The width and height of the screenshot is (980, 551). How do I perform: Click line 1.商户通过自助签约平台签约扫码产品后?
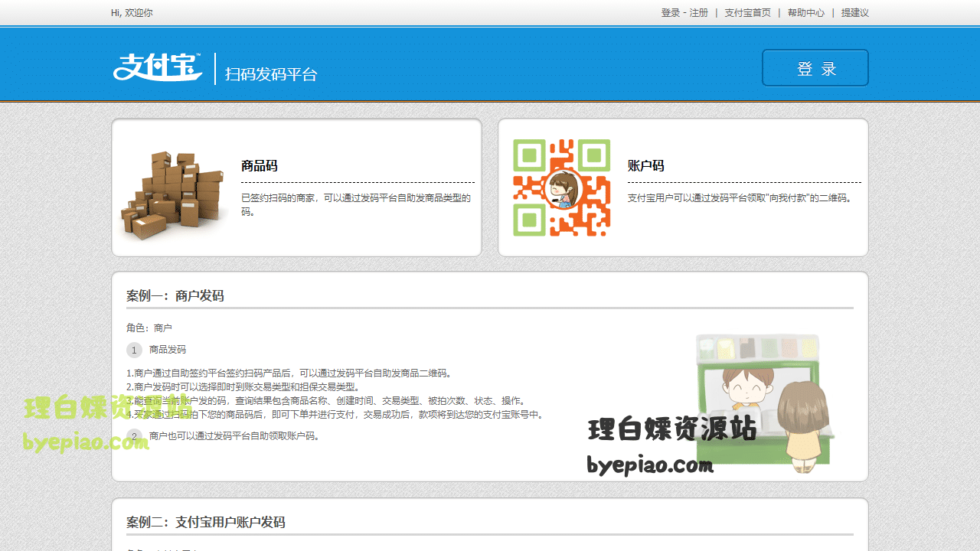click(x=290, y=373)
